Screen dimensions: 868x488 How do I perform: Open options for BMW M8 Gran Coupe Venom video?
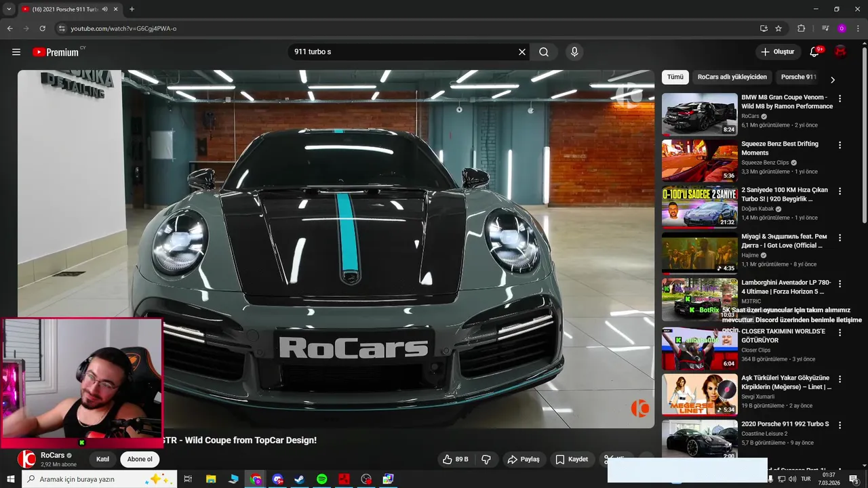point(840,99)
